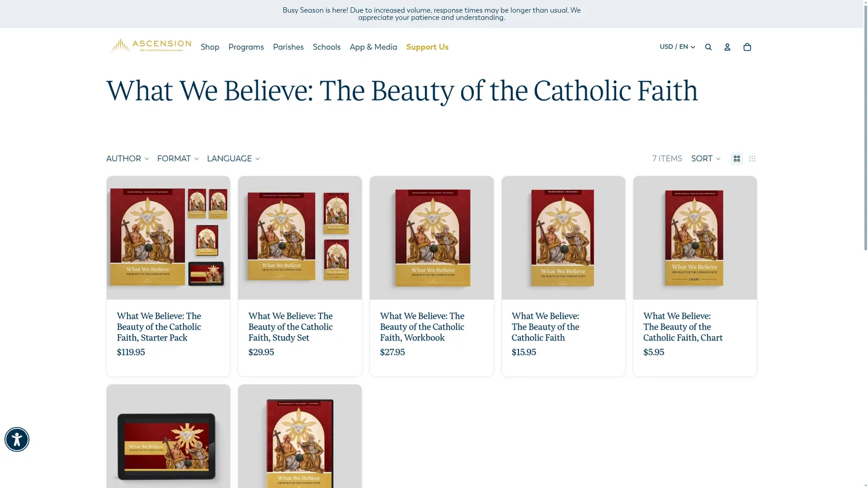This screenshot has height=488, width=868.
Task: Open the Starter Pack product title
Action: [159, 327]
